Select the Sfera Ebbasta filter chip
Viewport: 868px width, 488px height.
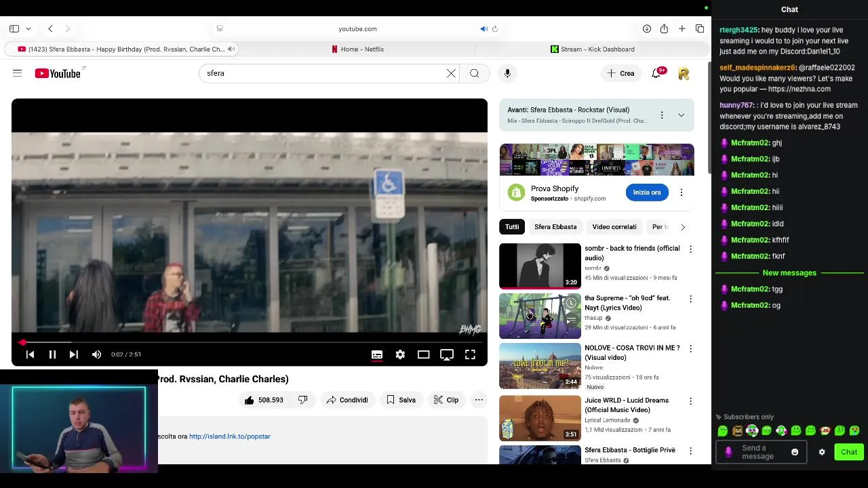click(x=555, y=227)
